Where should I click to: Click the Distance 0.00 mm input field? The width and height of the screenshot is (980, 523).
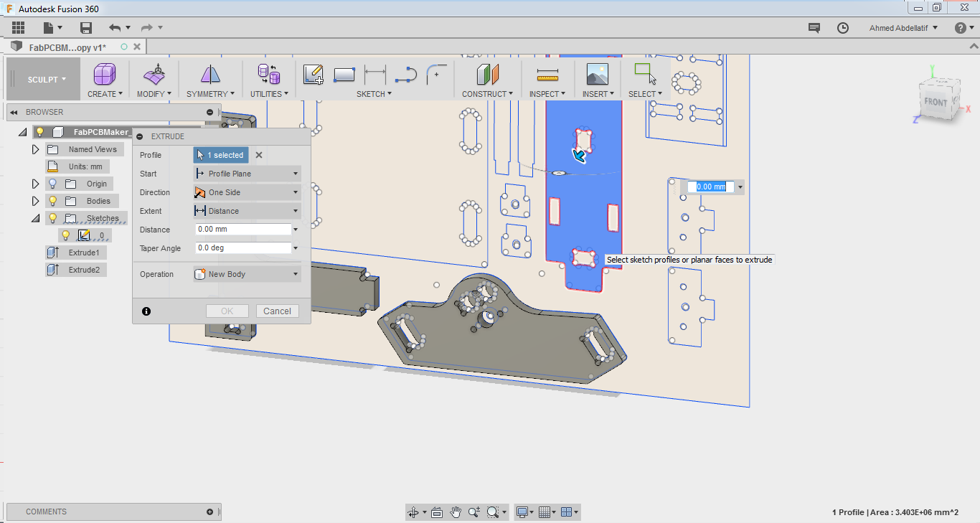pyautogui.click(x=243, y=230)
